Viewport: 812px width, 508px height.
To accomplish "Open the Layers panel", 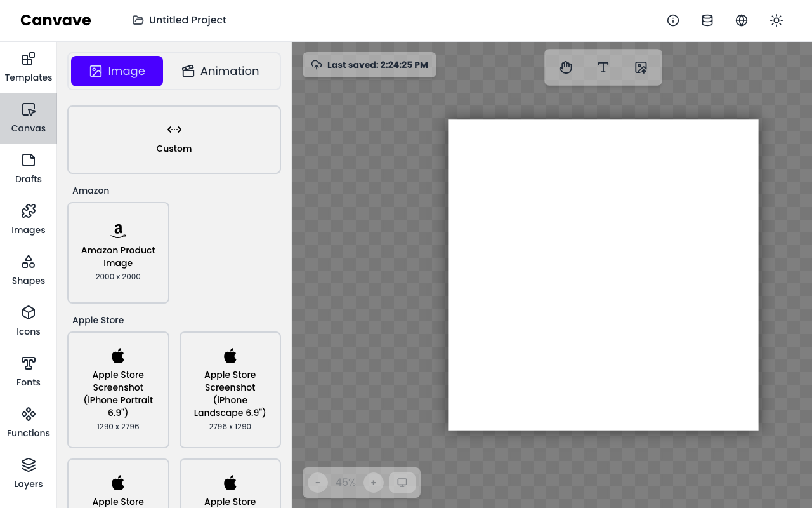I will [x=29, y=474].
